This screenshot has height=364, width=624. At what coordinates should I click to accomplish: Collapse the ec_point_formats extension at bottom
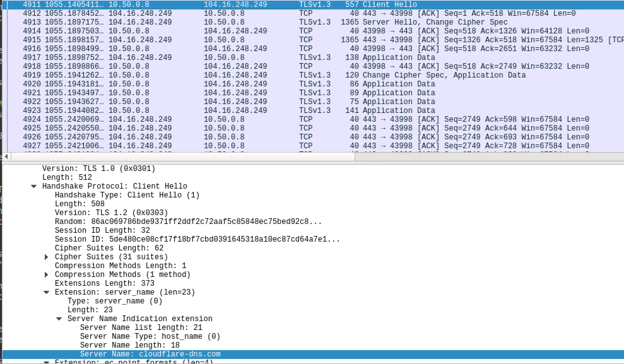[x=46, y=362]
